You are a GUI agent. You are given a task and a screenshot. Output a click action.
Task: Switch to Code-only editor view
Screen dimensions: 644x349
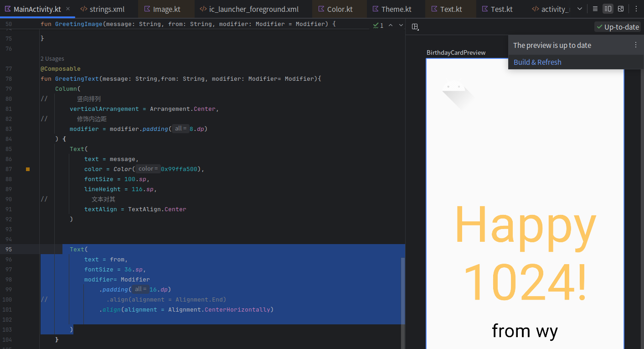[595, 9]
